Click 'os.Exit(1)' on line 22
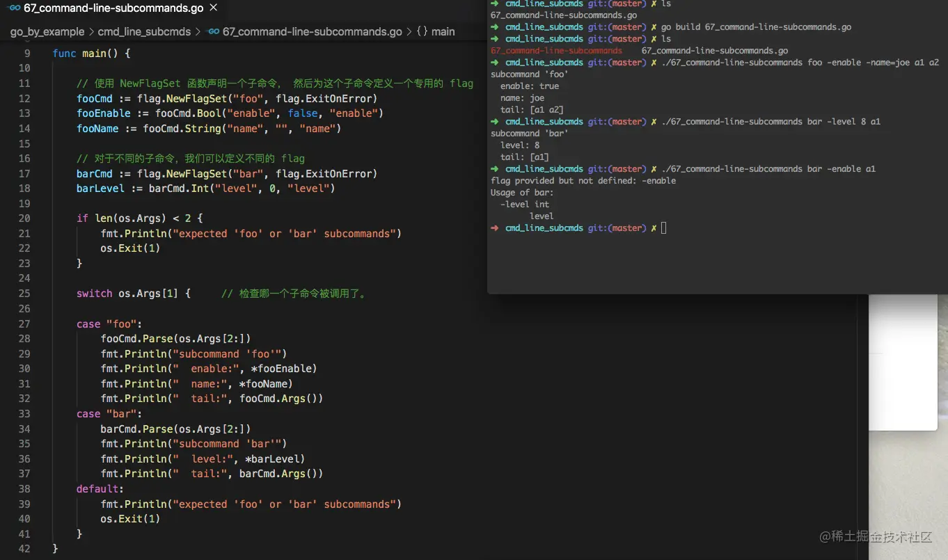This screenshot has width=948, height=560. point(130,248)
